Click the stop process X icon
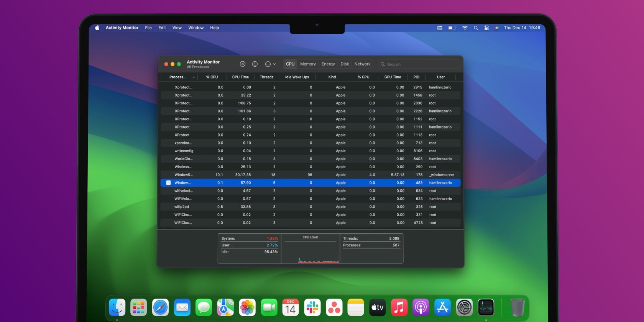This screenshot has width=644, height=322. [x=243, y=64]
